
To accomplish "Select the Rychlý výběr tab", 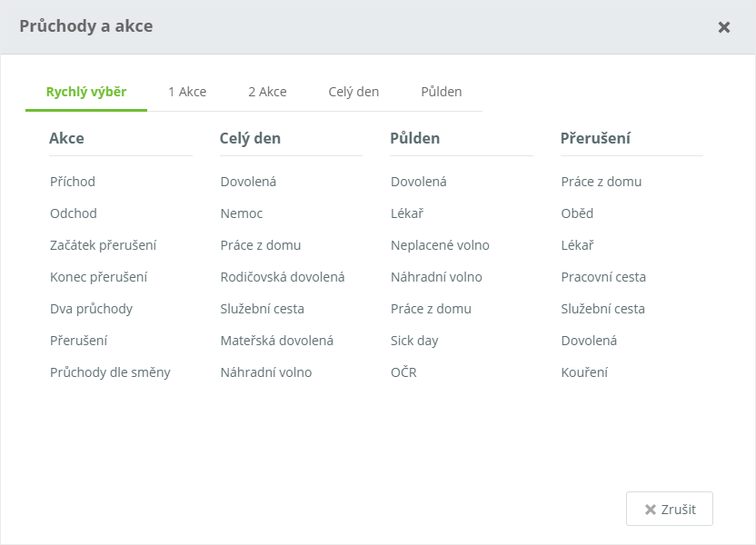I will click(86, 92).
